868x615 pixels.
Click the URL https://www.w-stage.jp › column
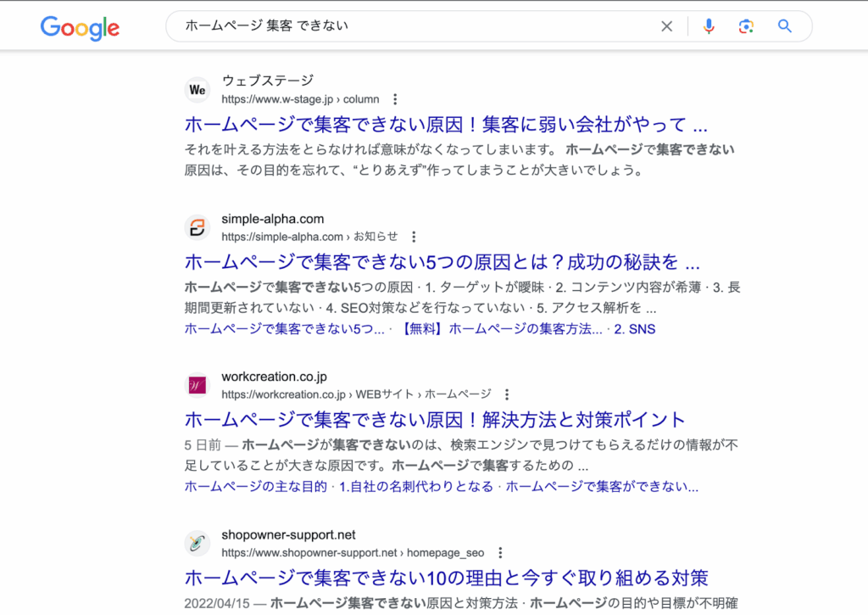click(x=300, y=99)
